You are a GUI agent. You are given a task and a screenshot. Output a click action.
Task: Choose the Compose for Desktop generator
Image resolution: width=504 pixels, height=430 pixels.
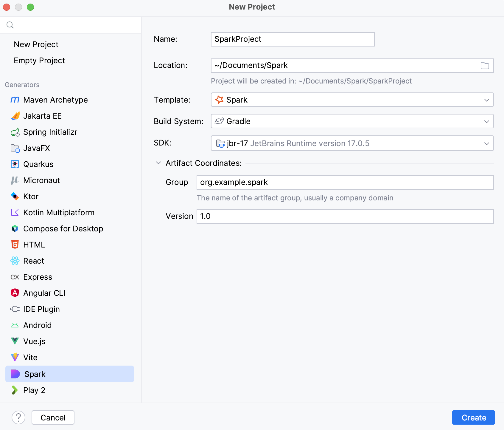70,228
